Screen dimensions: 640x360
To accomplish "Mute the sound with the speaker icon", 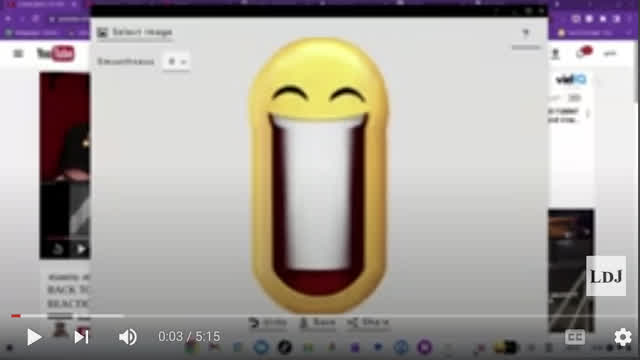I will [128, 337].
